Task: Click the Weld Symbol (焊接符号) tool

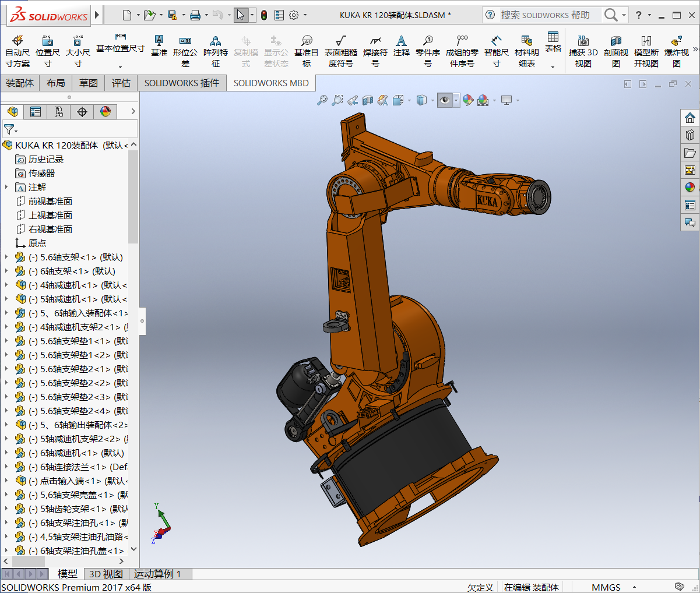Action: [x=375, y=51]
